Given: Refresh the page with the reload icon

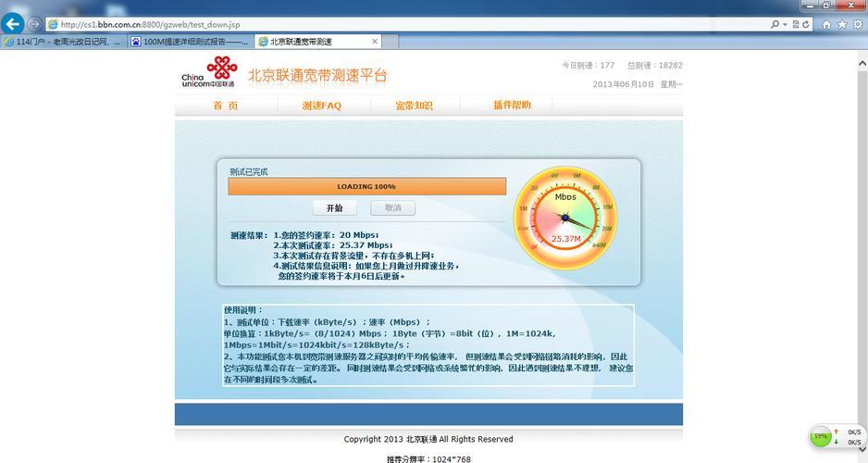Looking at the screenshot, I should pos(806,24).
